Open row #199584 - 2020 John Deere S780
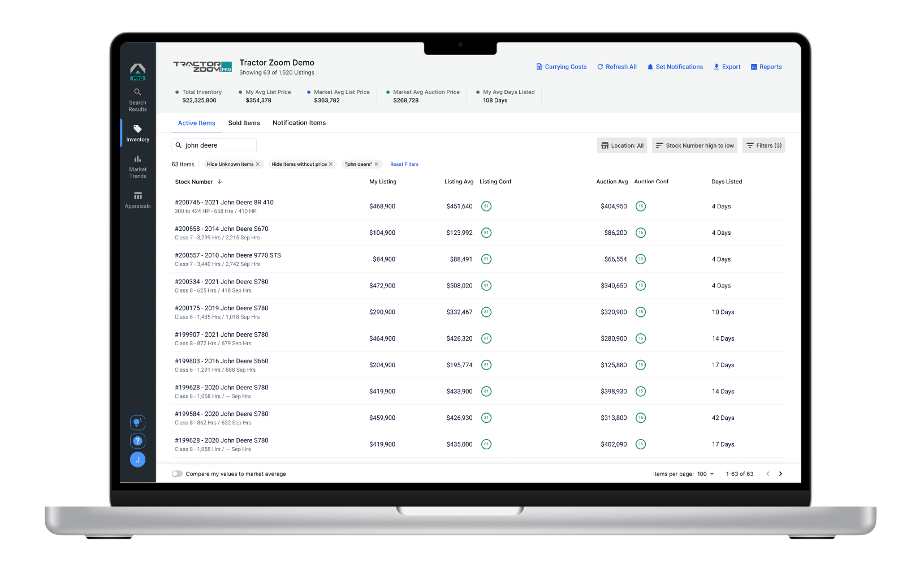The image size is (924, 571). pos(478,418)
